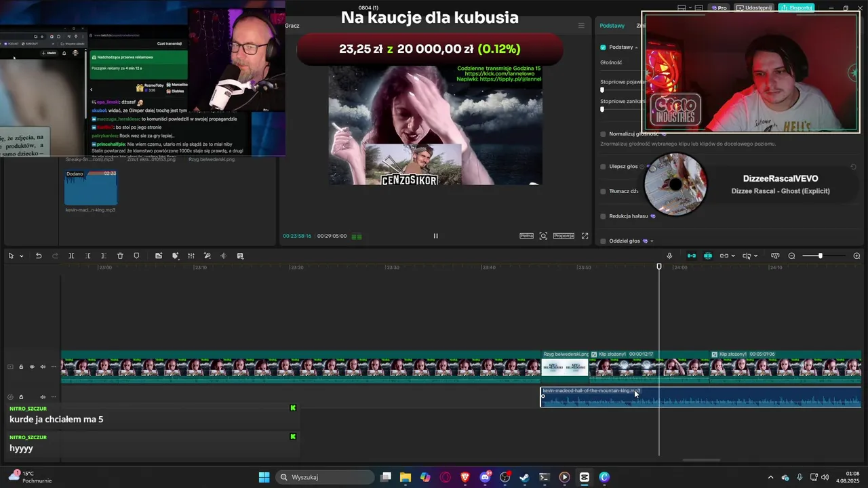Click the Proporcja aspect ratio button
Viewport: 868px width, 488px height.
(x=564, y=236)
